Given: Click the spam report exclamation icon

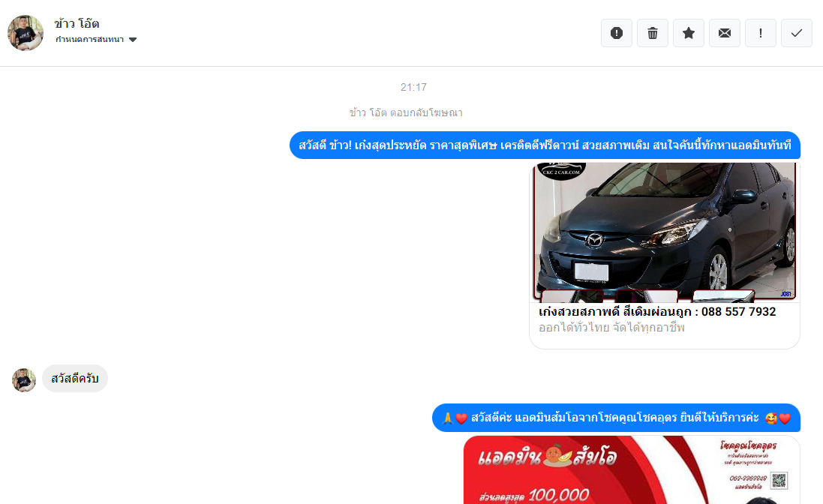Looking at the screenshot, I should [616, 33].
